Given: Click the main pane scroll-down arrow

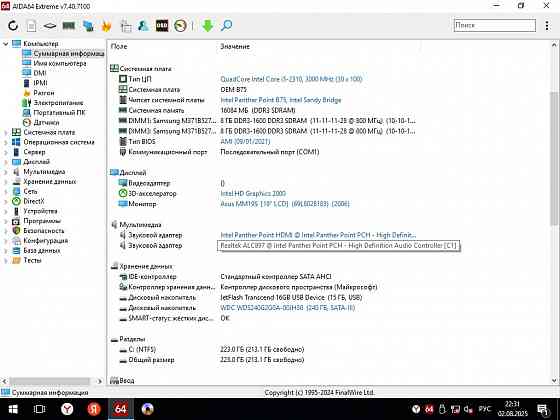Looking at the screenshot, I should (x=554, y=381).
